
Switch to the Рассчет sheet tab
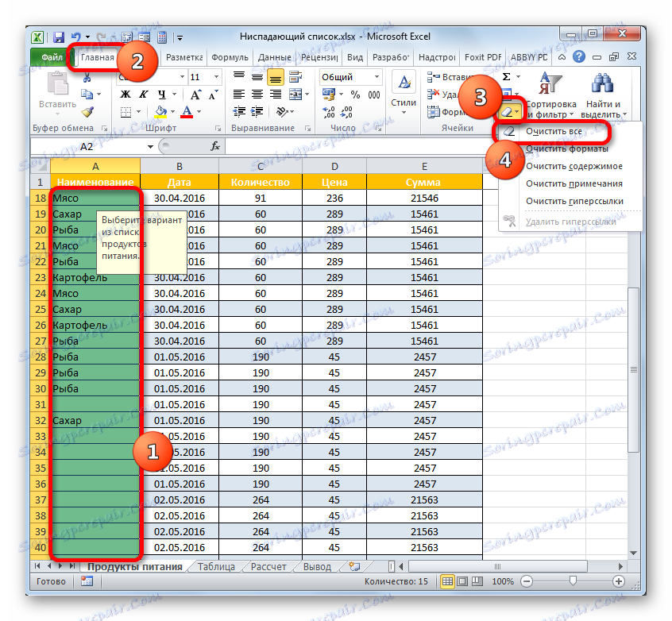268,566
